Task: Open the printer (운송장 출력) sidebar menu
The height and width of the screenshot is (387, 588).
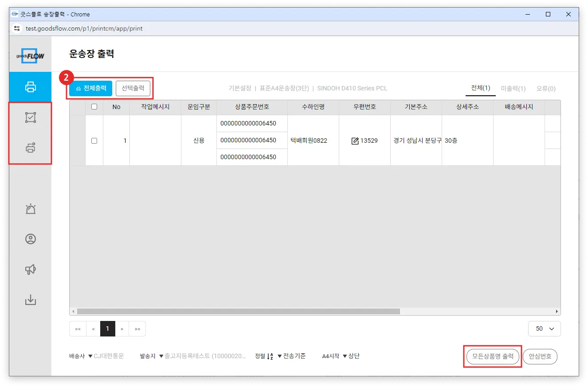Action: [x=30, y=86]
